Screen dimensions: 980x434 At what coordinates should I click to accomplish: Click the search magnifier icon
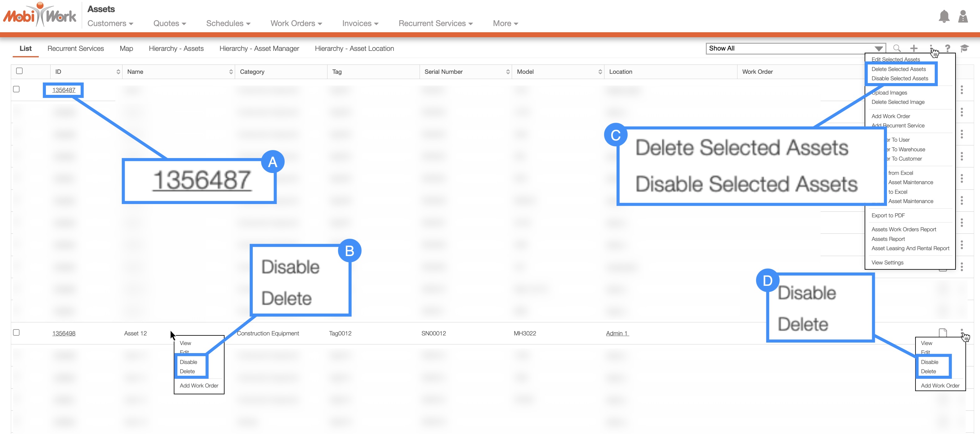[x=897, y=48]
